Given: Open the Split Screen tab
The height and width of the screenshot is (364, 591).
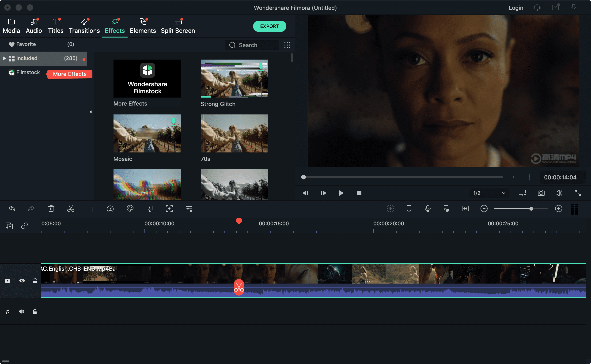Looking at the screenshot, I should point(178,26).
